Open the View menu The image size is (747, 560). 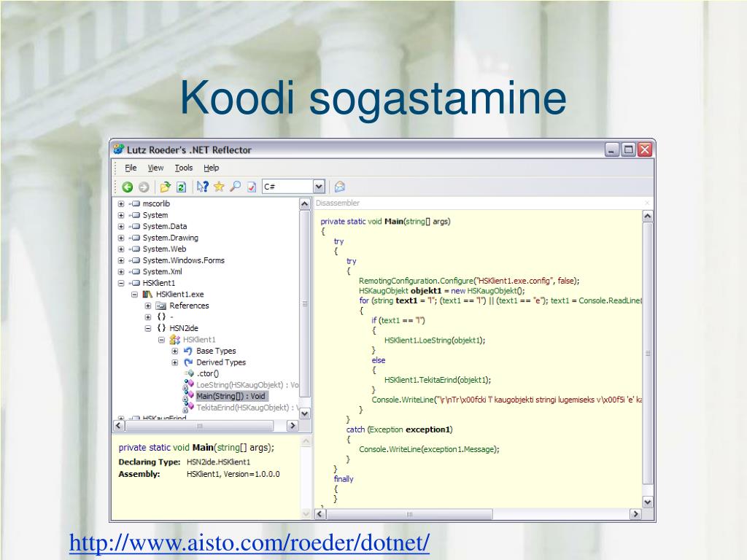(155, 168)
